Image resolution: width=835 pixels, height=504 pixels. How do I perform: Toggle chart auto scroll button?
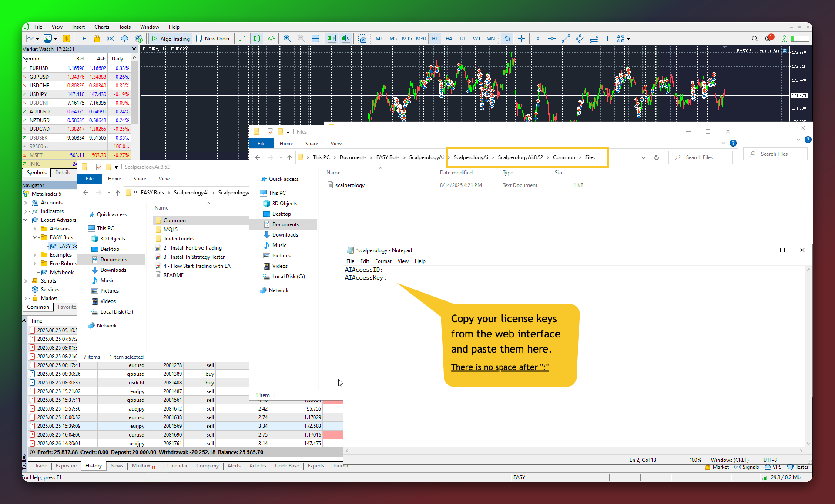[x=332, y=39]
